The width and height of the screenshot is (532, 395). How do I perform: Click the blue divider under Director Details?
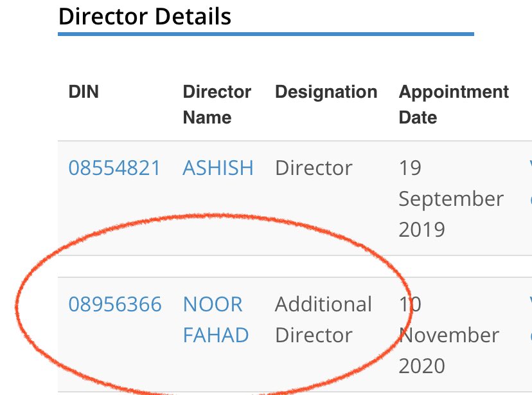pyautogui.click(x=266, y=34)
